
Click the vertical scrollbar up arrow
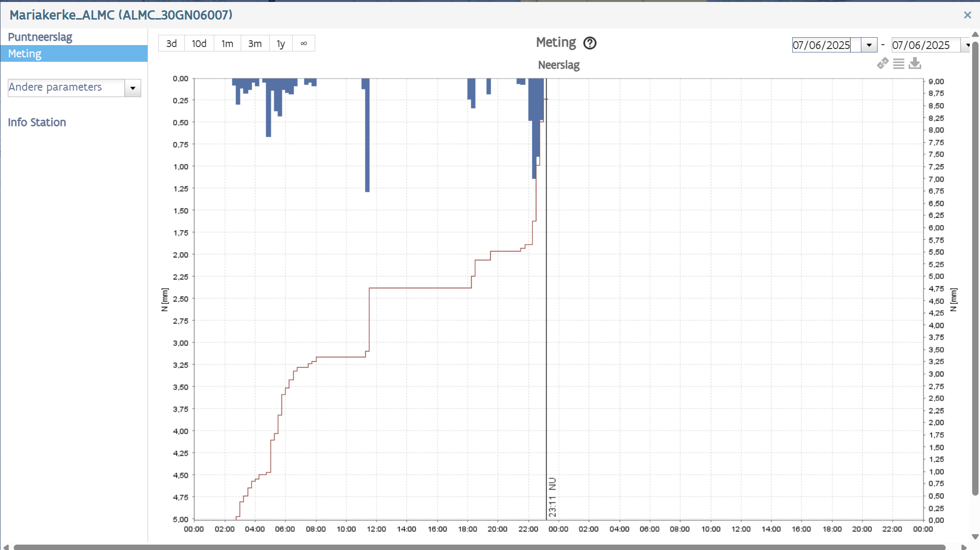click(x=975, y=34)
